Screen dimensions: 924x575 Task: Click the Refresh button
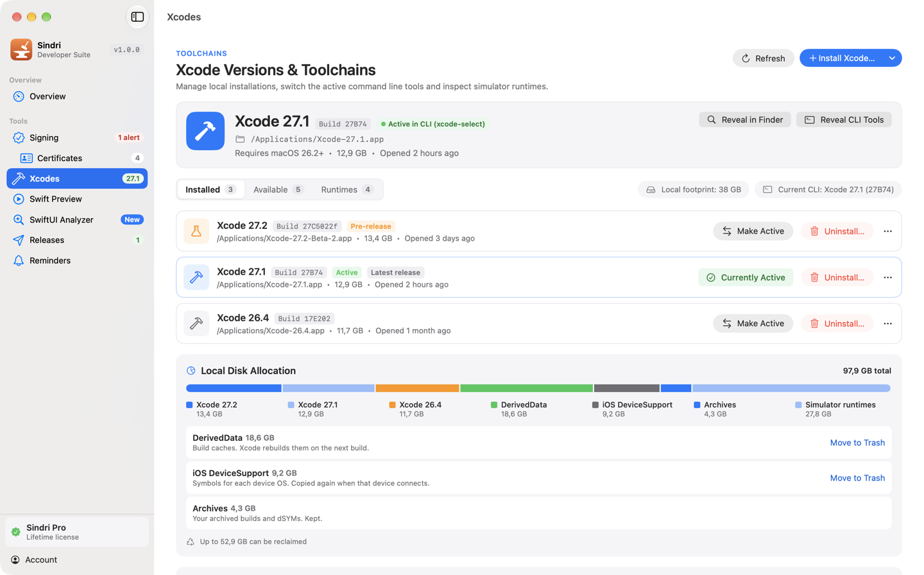[x=764, y=58]
